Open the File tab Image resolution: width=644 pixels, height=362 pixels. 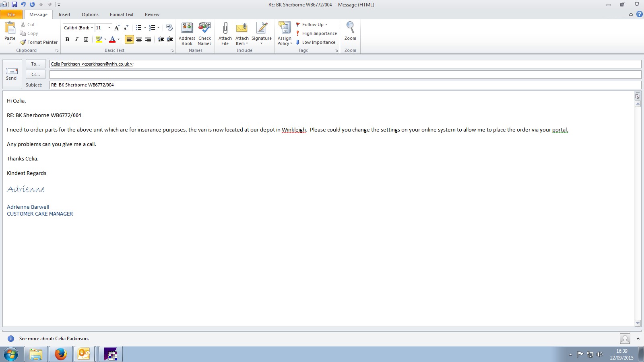pyautogui.click(x=11, y=14)
